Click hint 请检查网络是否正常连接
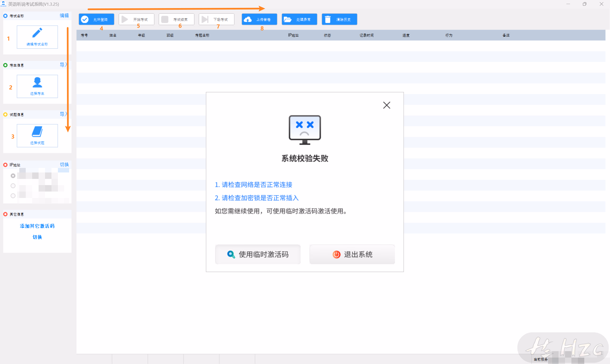The width and height of the screenshot is (610, 364). coord(253,185)
